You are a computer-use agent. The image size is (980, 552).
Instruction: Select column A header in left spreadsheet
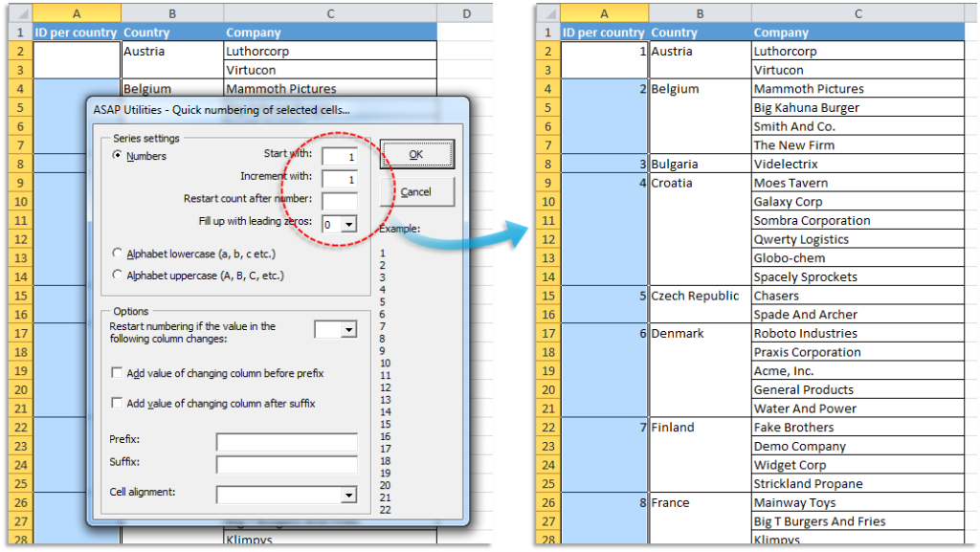(x=76, y=12)
